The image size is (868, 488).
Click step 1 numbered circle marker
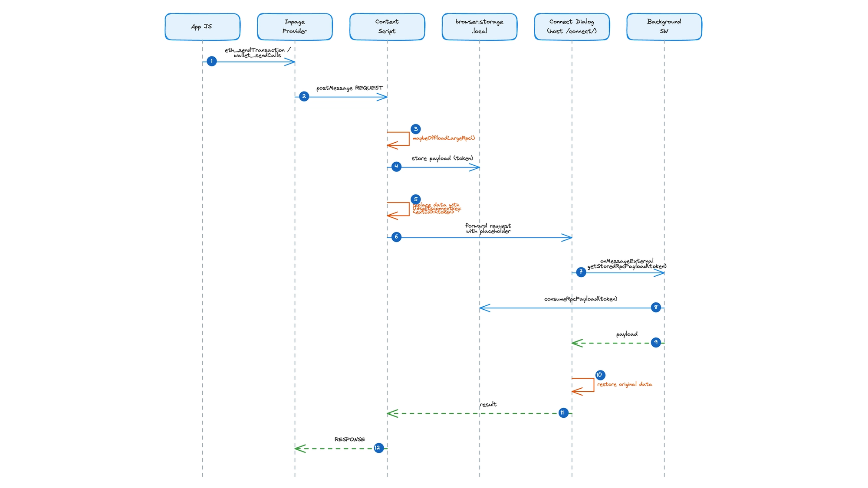[x=211, y=61]
